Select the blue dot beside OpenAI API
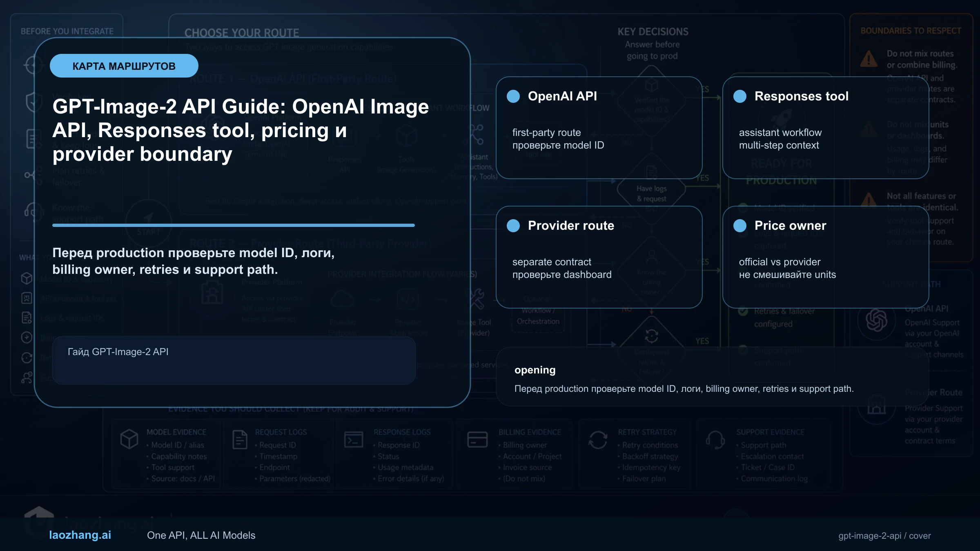 coord(513,96)
